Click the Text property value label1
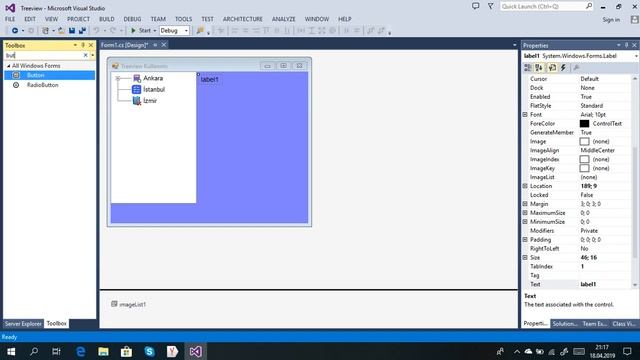The image size is (640, 360). 588,284
